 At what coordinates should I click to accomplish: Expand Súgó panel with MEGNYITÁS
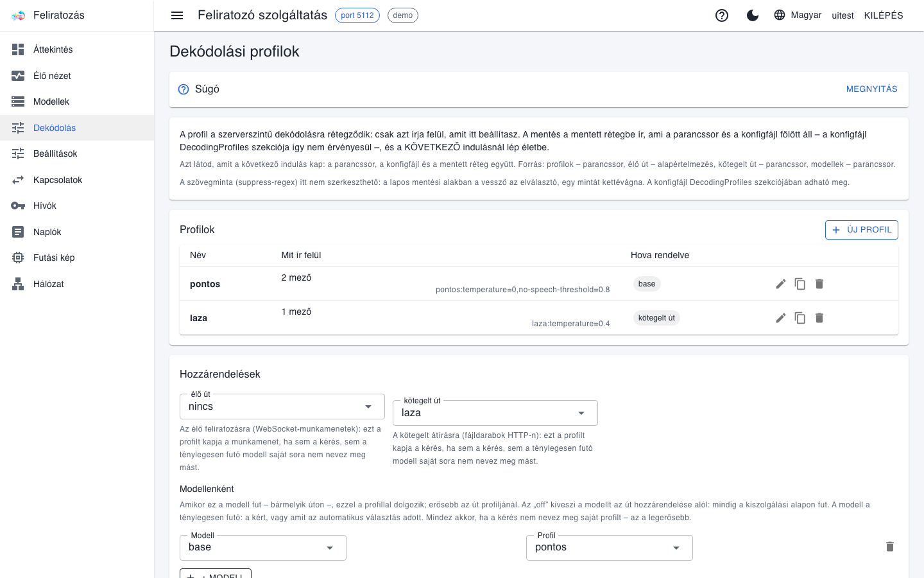coord(871,89)
